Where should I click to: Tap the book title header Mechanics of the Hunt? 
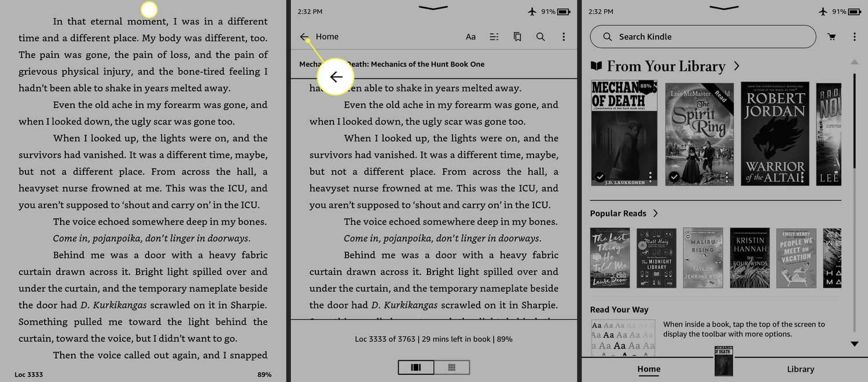392,64
